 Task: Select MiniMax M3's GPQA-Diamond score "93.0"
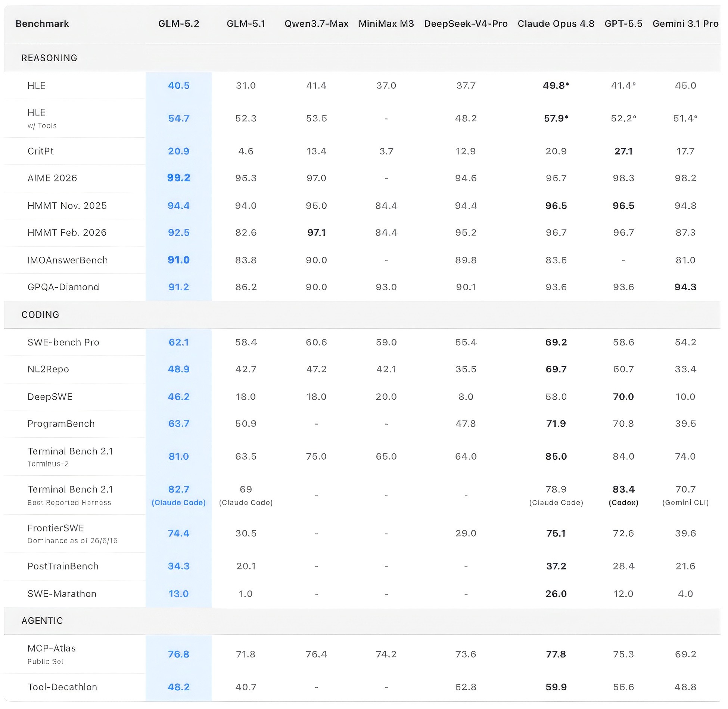pos(386,287)
